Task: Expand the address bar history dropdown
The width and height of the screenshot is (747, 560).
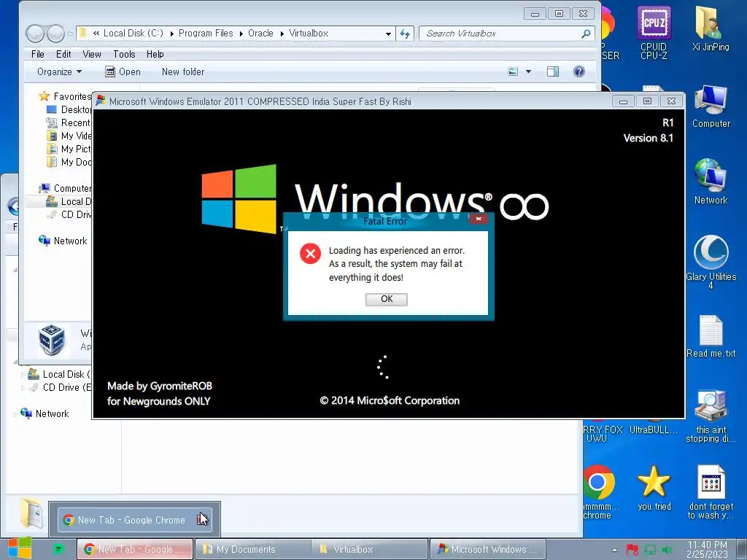Action: (x=388, y=34)
